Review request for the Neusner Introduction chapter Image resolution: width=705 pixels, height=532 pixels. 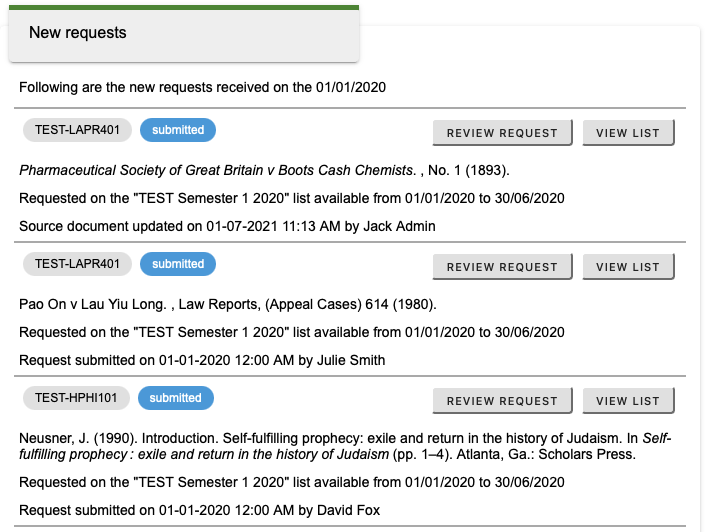click(x=502, y=401)
